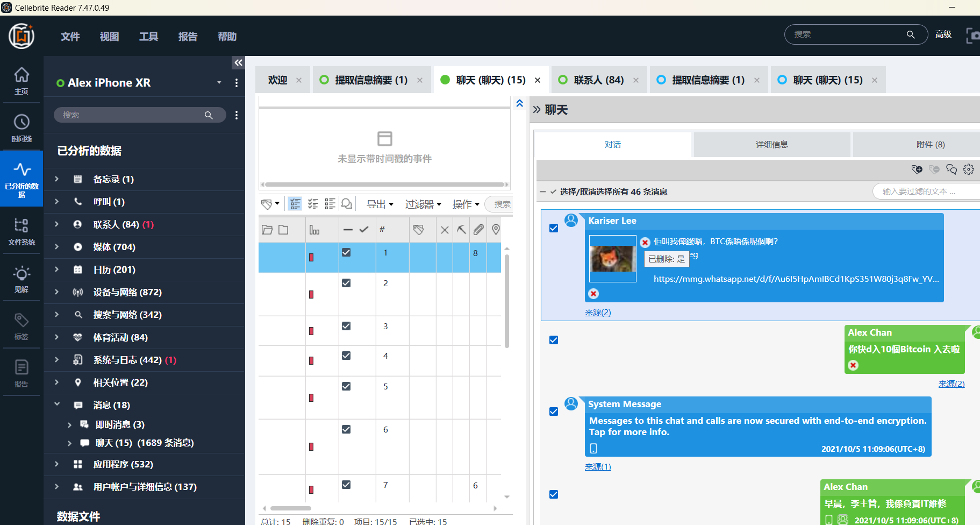The height and width of the screenshot is (525, 980).
Task: Uncheck the checkbox for chat row 5
Action: click(x=346, y=386)
